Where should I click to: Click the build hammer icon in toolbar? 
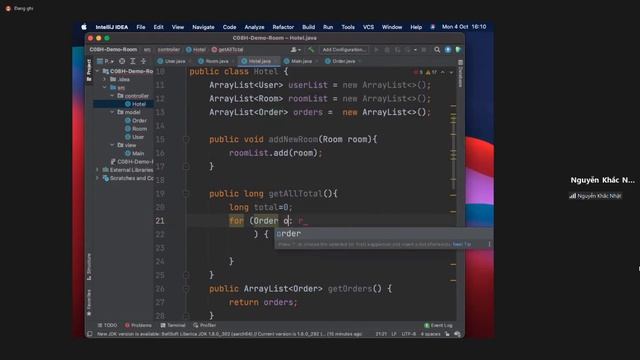311,50
